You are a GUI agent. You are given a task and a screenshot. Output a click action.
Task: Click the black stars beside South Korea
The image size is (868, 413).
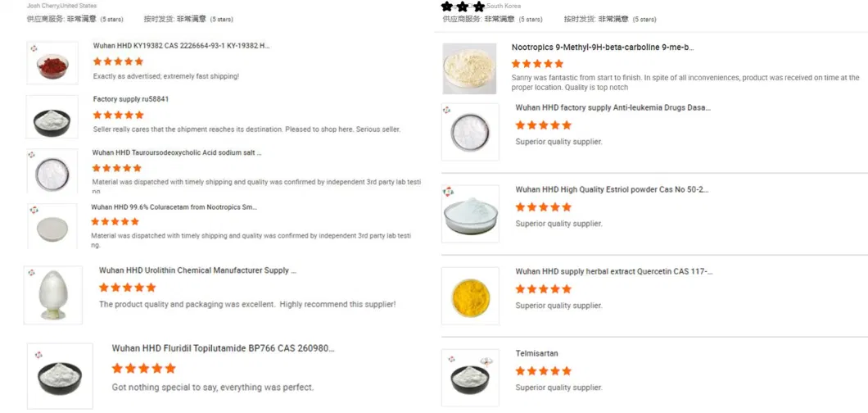(463, 7)
